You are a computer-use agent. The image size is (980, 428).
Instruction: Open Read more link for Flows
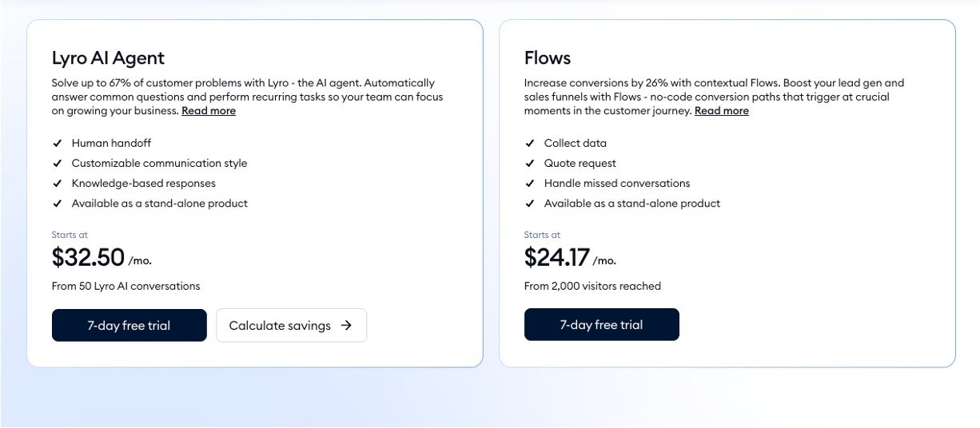(721, 111)
